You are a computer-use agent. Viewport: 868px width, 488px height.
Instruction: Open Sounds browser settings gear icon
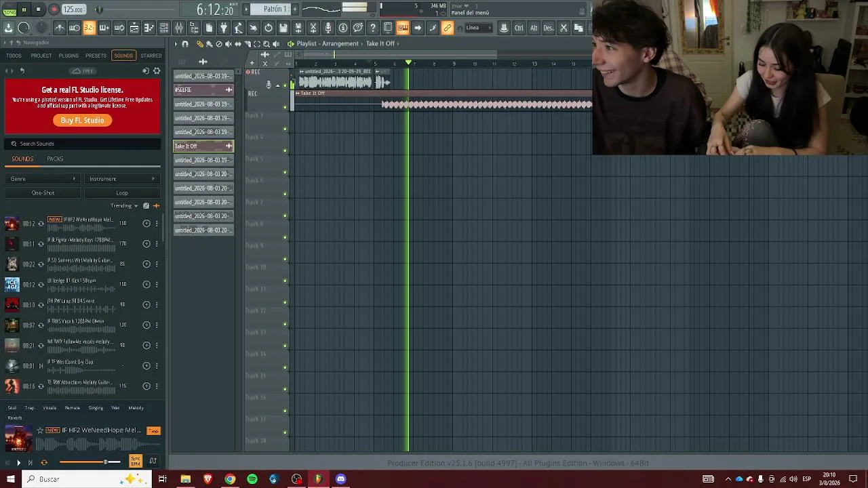(x=157, y=71)
